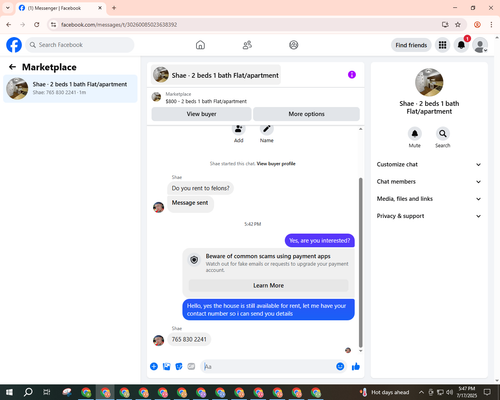The width and height of the screenshot is (500, 400).
Task: Open Windows Start menu
Action: [x=9, y=392]
